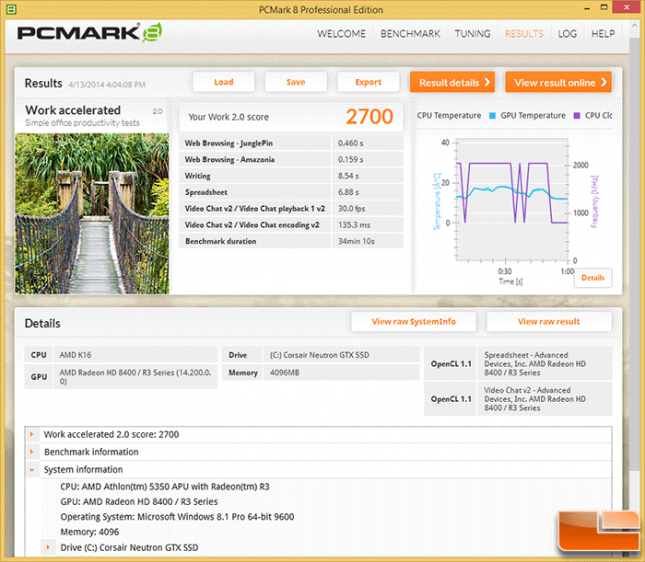The image size is (645, 562).
Task: Select the Writing result row
Action: (291, 176)
